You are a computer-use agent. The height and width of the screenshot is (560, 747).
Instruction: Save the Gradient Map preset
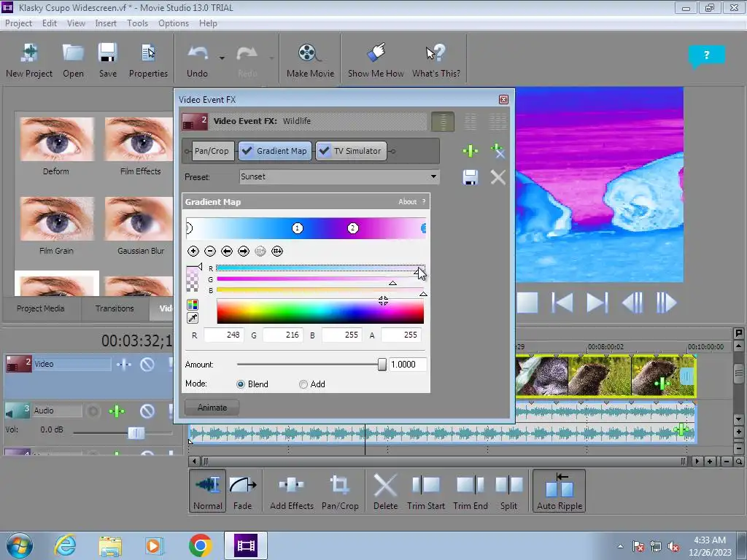tap(471, 177)
